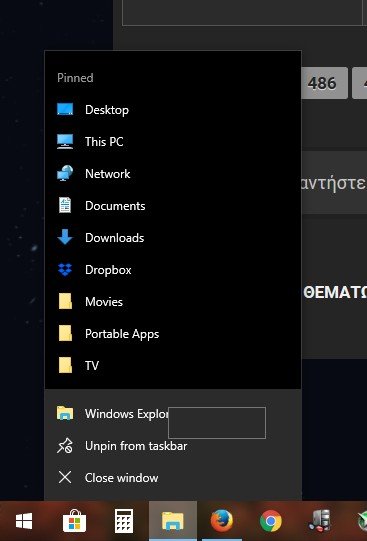
Task: Choose Unpin from taskbar
Action: 173,446
